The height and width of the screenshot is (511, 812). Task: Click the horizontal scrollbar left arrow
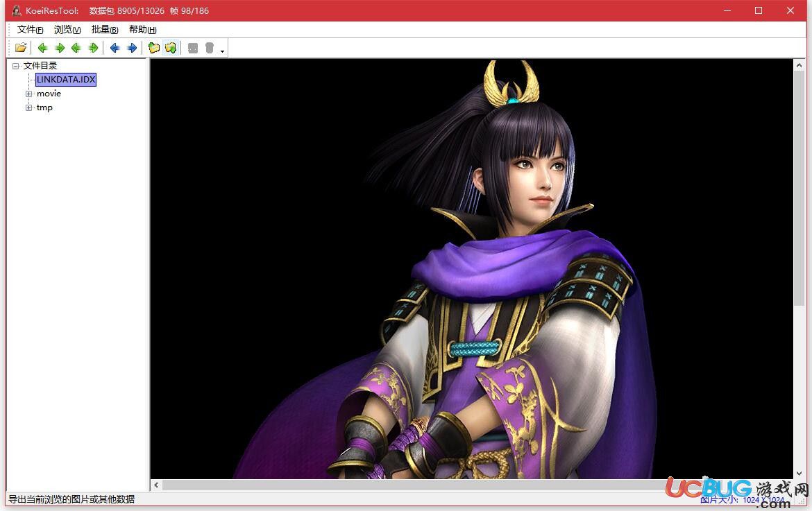tap(156, 485)
